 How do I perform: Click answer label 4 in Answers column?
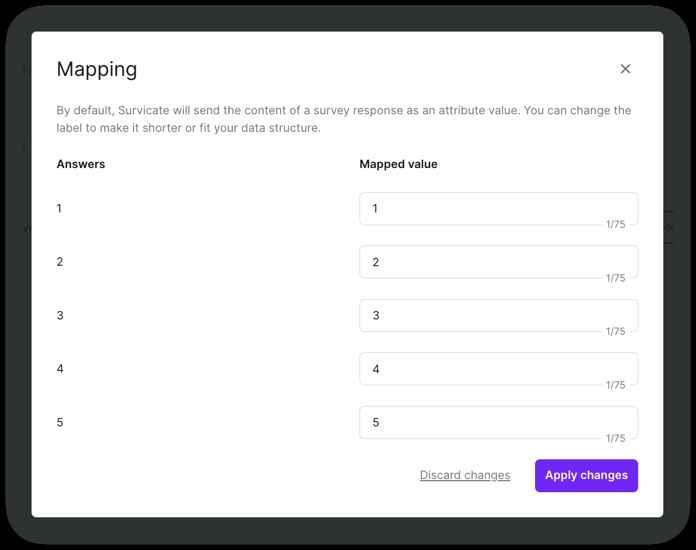60,369
